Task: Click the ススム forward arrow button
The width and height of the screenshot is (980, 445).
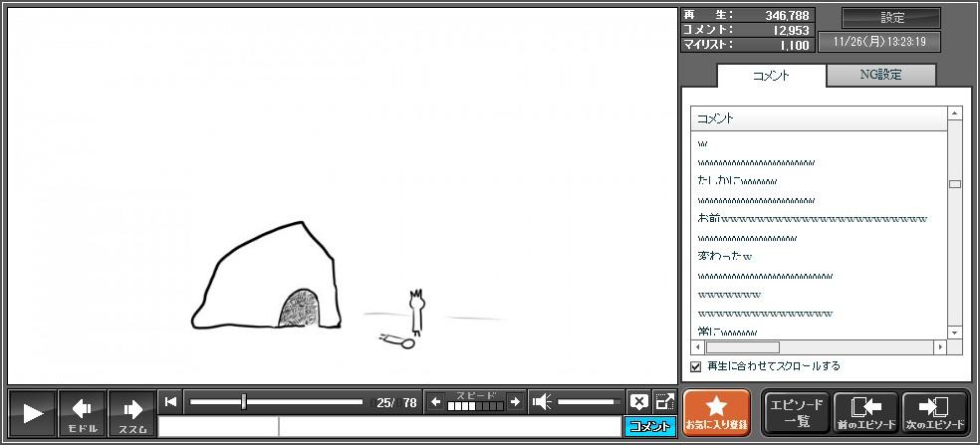Action: pos(131,413)
